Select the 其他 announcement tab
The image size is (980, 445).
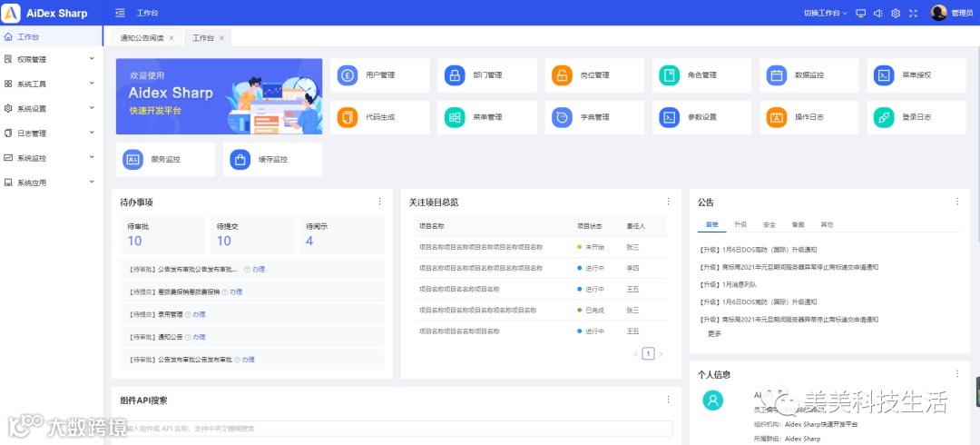[x=827, y=224]
